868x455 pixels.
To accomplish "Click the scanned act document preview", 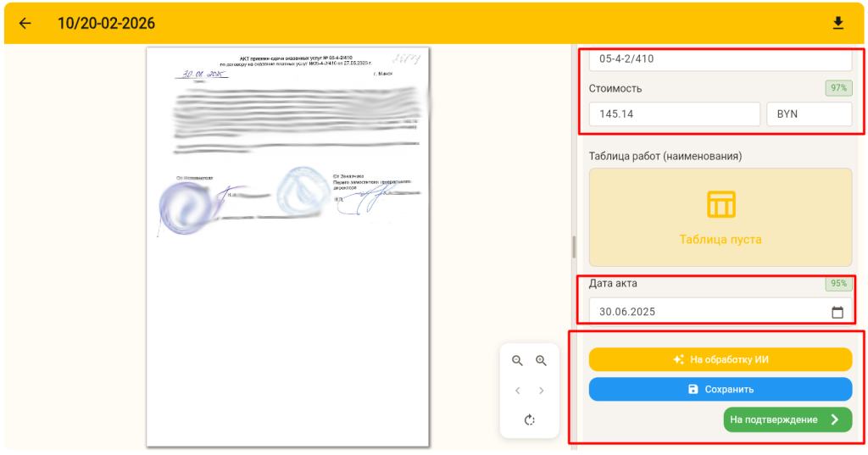I will pos(287,246).
